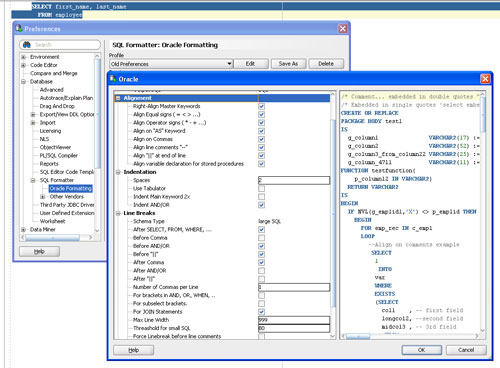Select Autotrace/Explain Plan preference
The height and width of the screenshot is (368, 500).
[x=66, y=98]
